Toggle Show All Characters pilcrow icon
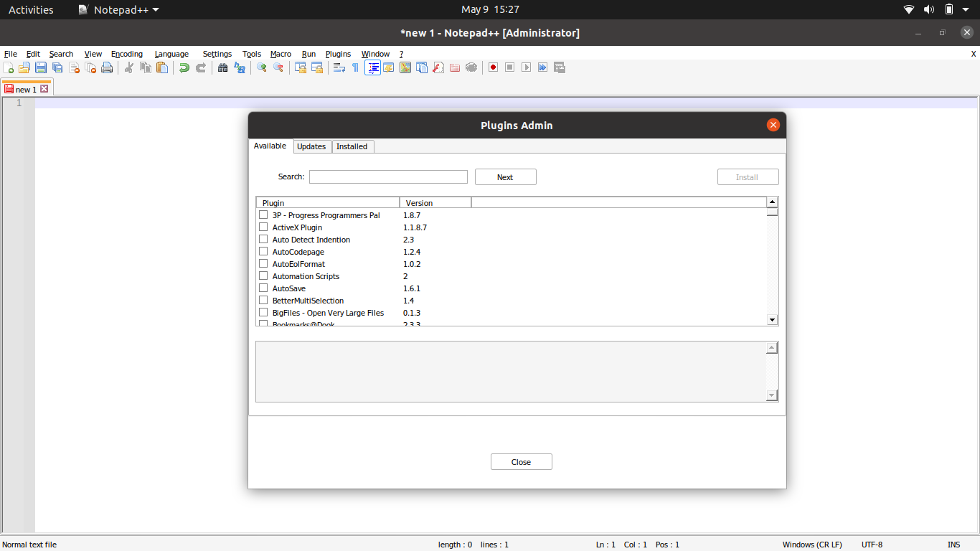 point(355,67)
